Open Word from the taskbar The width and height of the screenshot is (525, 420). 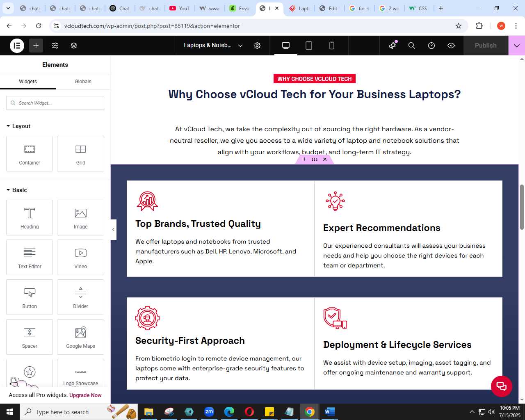click(330, 412)
